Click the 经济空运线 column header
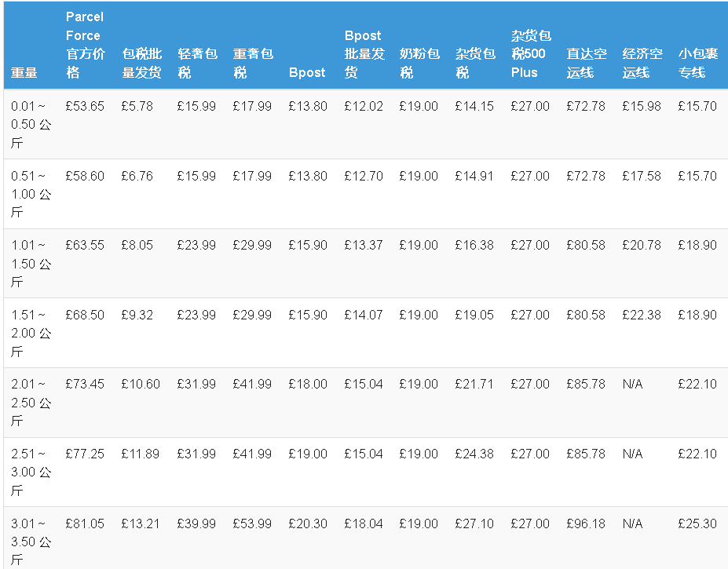The height and width of the screenshot is (569, 728). pos(642,63)
